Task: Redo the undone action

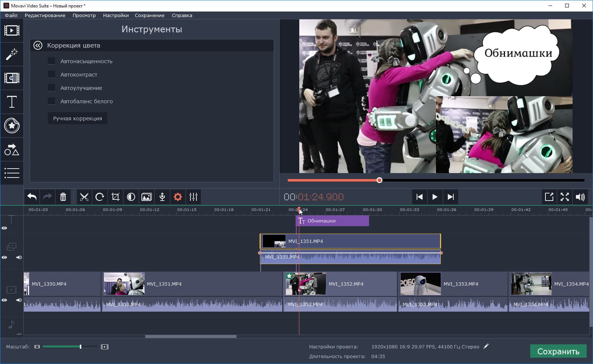Action: (x=48, y=197)
